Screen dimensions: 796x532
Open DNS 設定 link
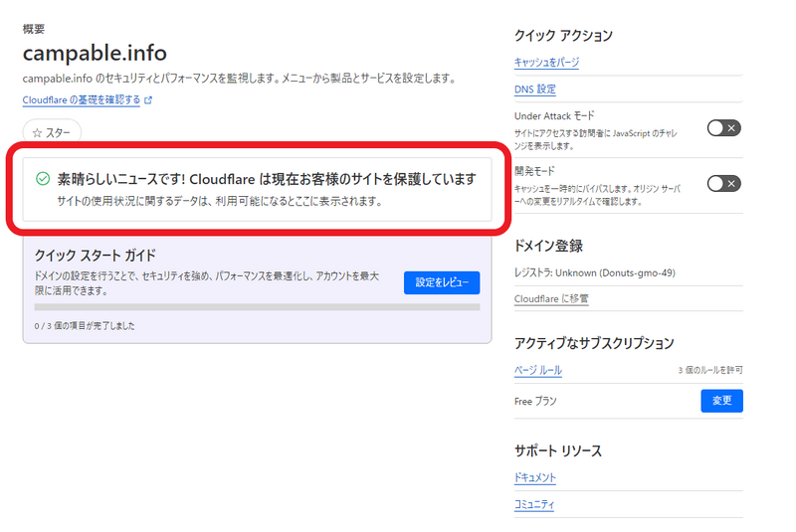pos(535,89)
